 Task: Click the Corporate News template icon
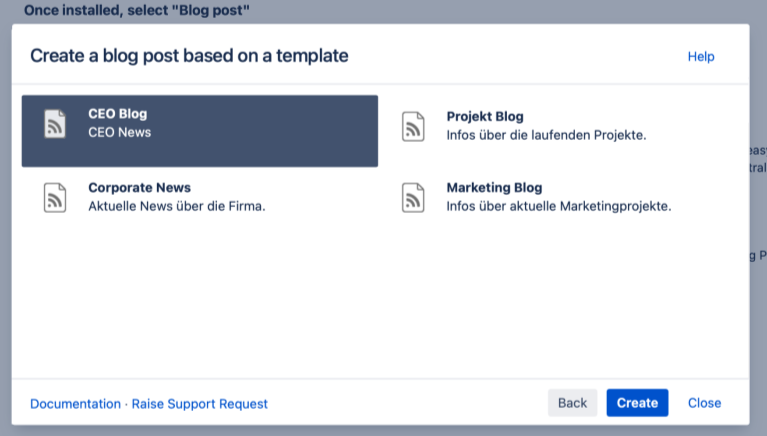55,197
